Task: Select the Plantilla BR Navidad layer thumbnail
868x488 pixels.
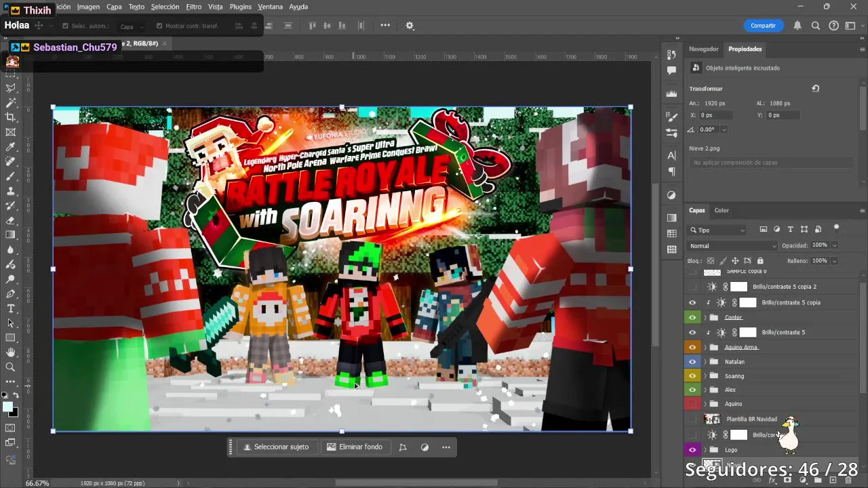Action: [x=712, y=419]
